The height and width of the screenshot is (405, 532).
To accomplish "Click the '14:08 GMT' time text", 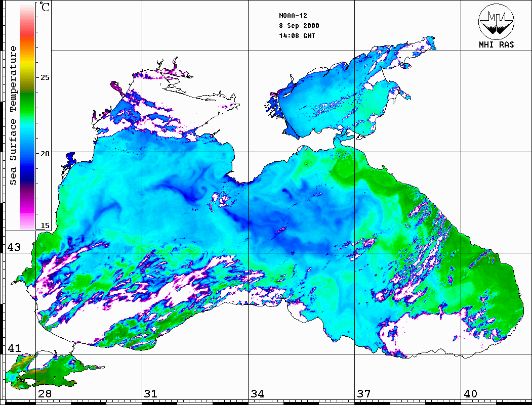I will [297, 35].
